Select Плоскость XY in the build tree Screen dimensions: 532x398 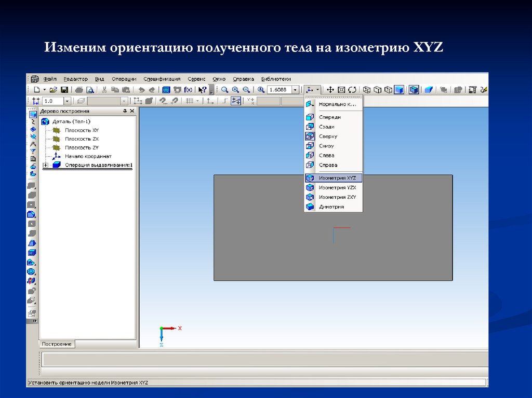click(82, 130)
